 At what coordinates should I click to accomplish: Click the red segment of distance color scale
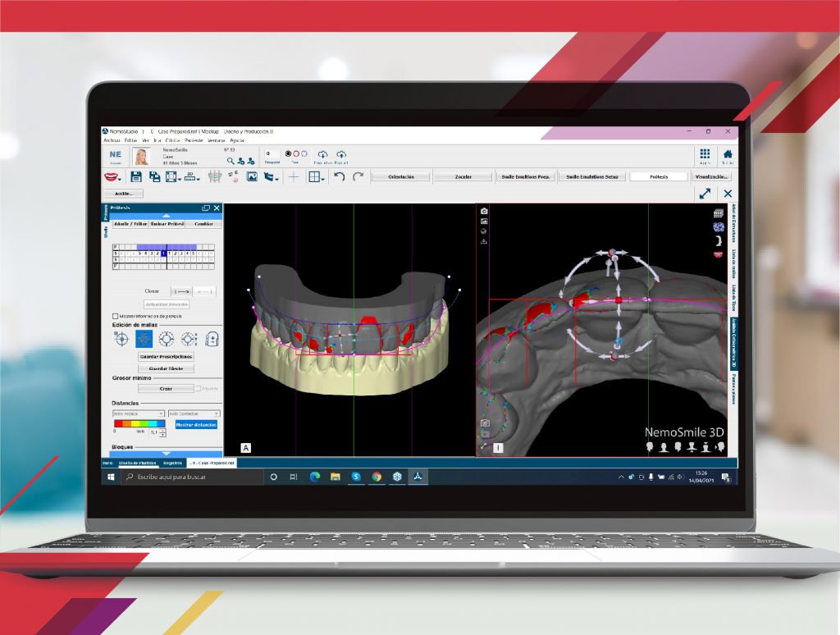pyautogui.click(x=118, y=423)
